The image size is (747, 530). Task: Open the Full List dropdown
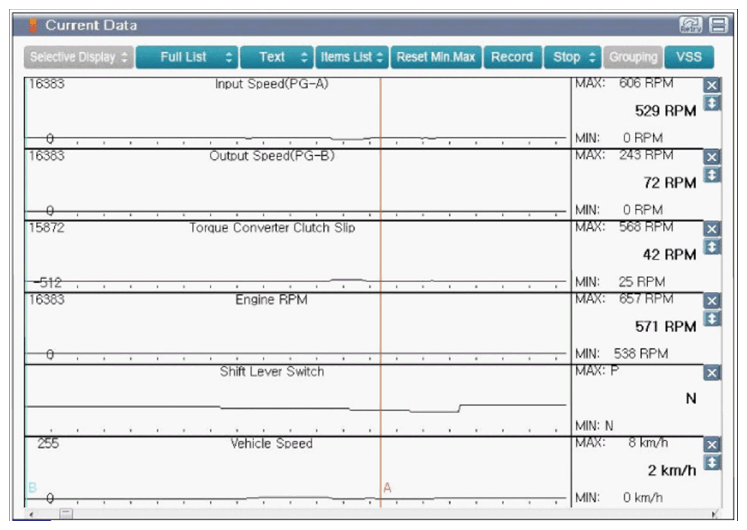click(x=187, y=57)
